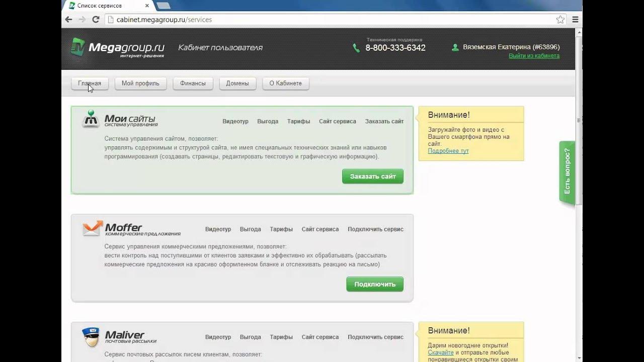Reload the page with refresh icon
Image resolution: width=644 pixels, height=362 pixels.
(96, 20)
